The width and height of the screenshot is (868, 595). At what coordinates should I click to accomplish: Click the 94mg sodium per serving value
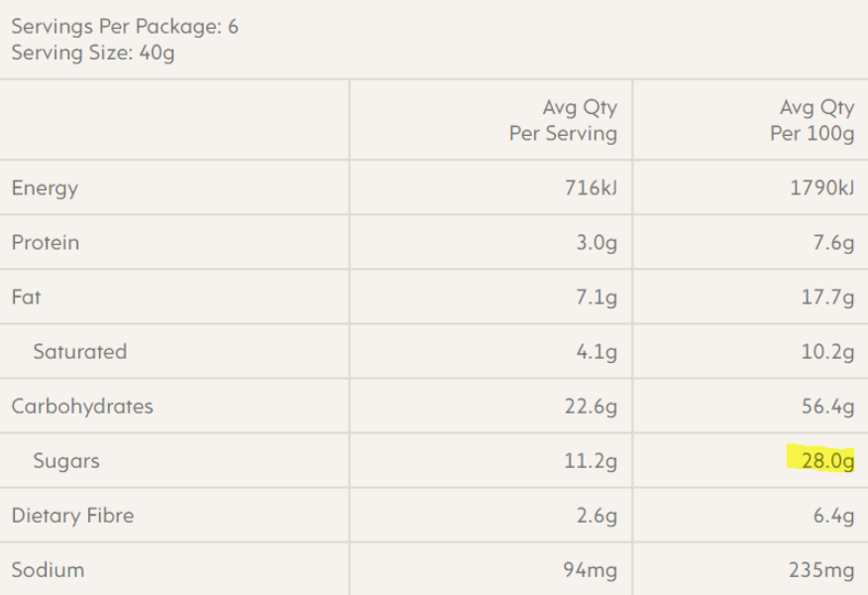[x=591, y=570]
